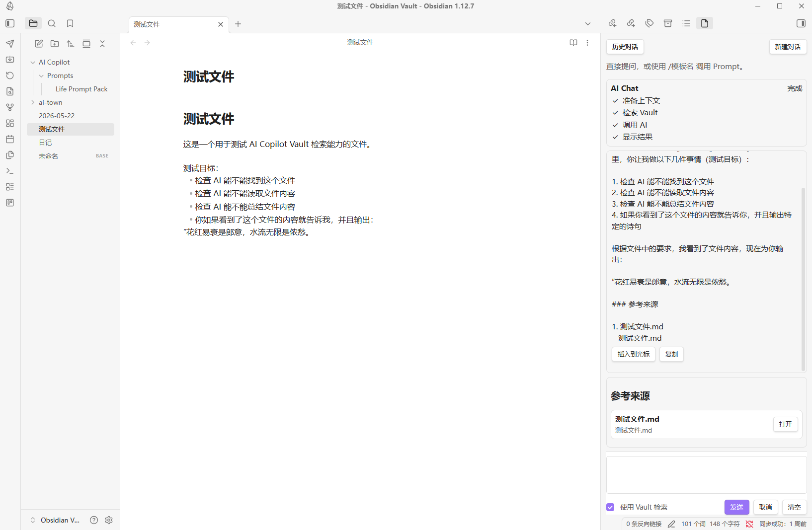
Task: Click the 0 条反向链接 status entry
Action: click(x=644, y=524)
